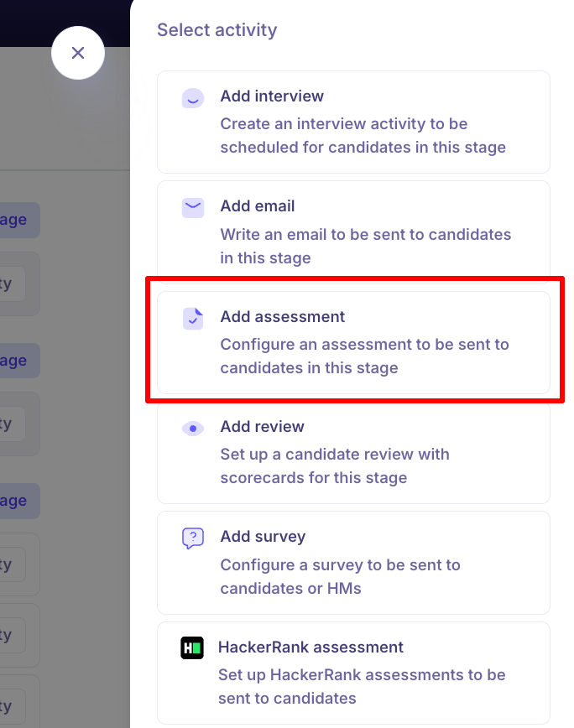Screen dimensions: 574x728
Task: Close the Select activity panel
Action: 78,53
